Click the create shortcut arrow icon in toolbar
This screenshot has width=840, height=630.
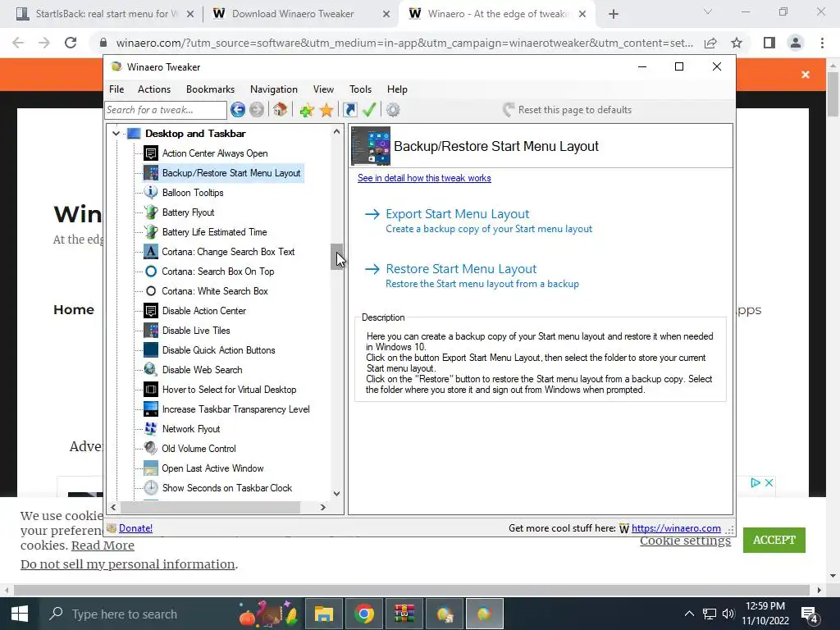click(349, 110)
